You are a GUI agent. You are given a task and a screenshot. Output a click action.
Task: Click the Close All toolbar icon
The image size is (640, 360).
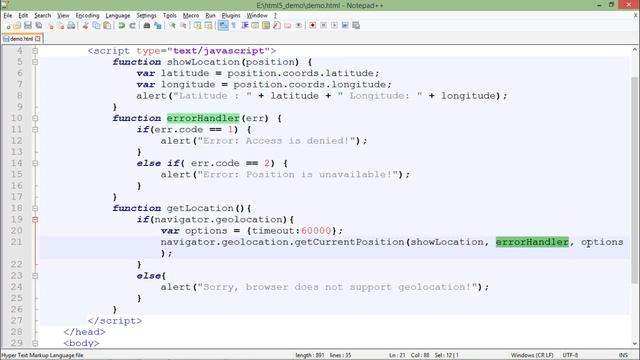pyautogui.click(x=60, y=26)
